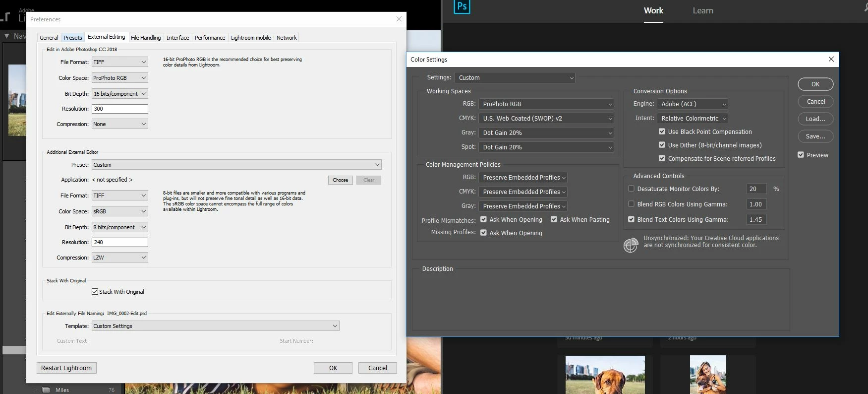The width and height of the screenshot is (868, 394).
Task: Open the sRGB Color Space dropdown
Action: tap(120, 211)
